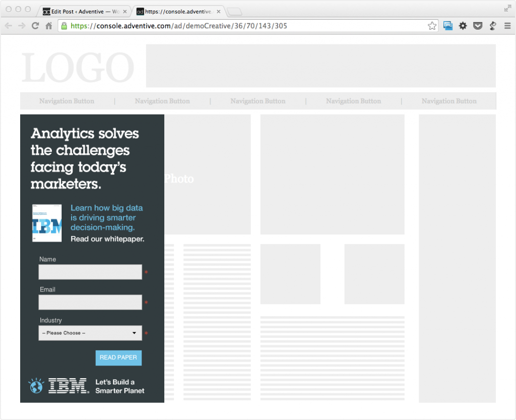516x420 pixels.
Task: Open the home page via the house icon
Action: [49, 26]
